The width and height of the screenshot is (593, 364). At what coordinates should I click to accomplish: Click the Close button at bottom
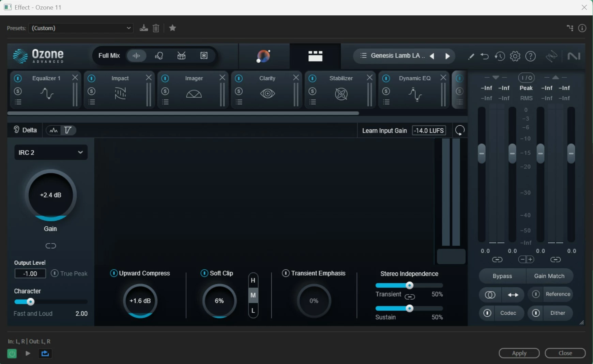click(565, 353)
